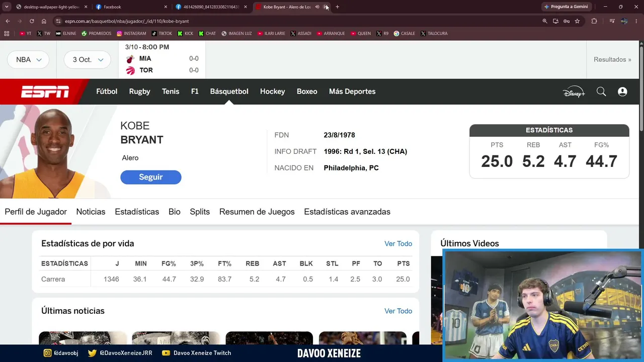
Task: Open the TW bookmark
Action: point(44,34)
